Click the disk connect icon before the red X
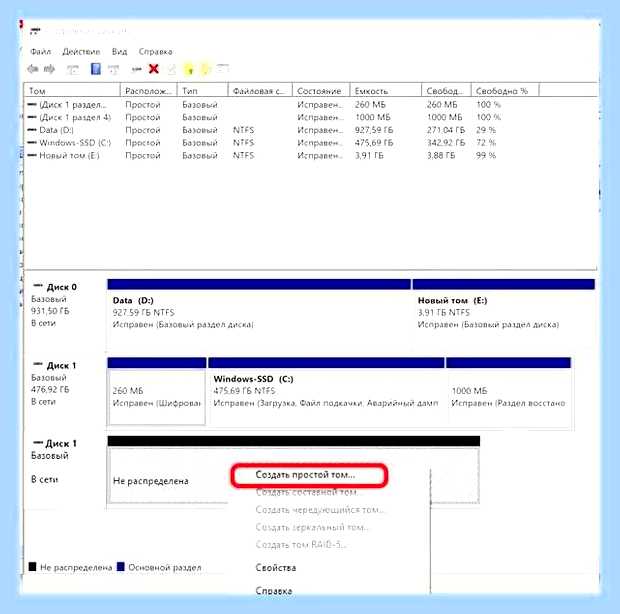620x614 pixels. click(136, 70)
